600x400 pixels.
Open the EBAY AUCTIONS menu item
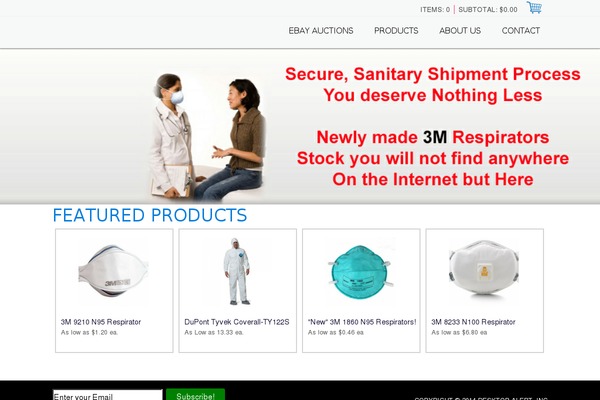coord(321,31)
